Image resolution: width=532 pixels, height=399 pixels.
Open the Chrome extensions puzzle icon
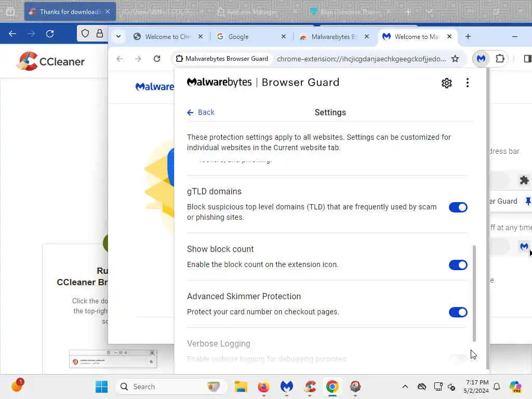(x=500, y=59)
